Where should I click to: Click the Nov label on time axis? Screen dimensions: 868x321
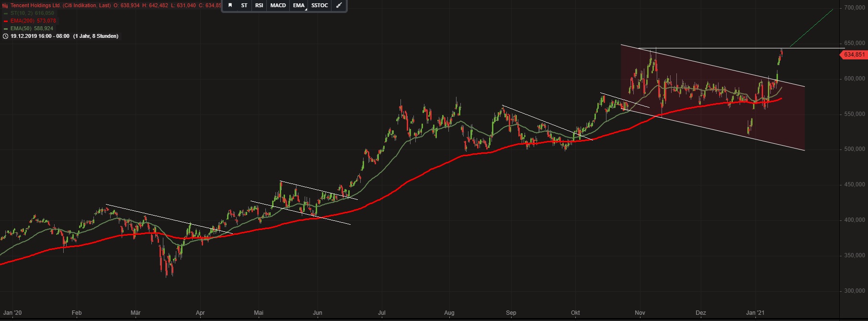point(640,313)
